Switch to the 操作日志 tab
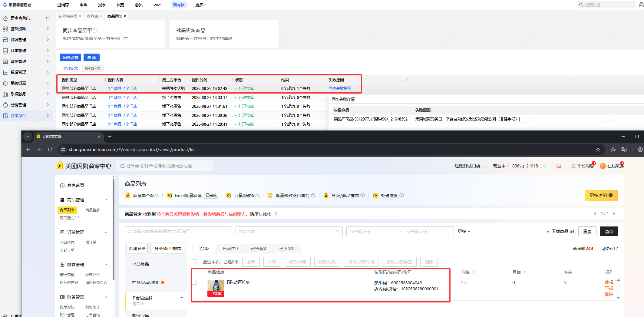644x317 pixels. click(x=93, y=68)
